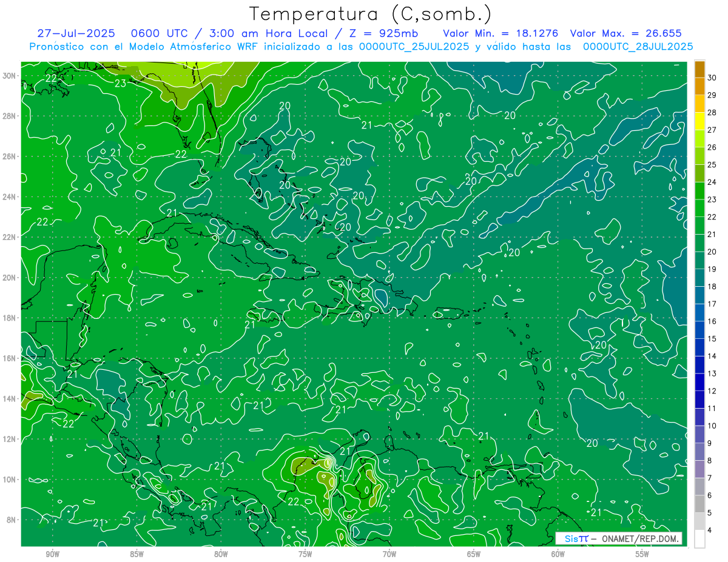Click legend value 24 on the color bar
The height and width of the screenshot is (562, 728).
(712, 182)
